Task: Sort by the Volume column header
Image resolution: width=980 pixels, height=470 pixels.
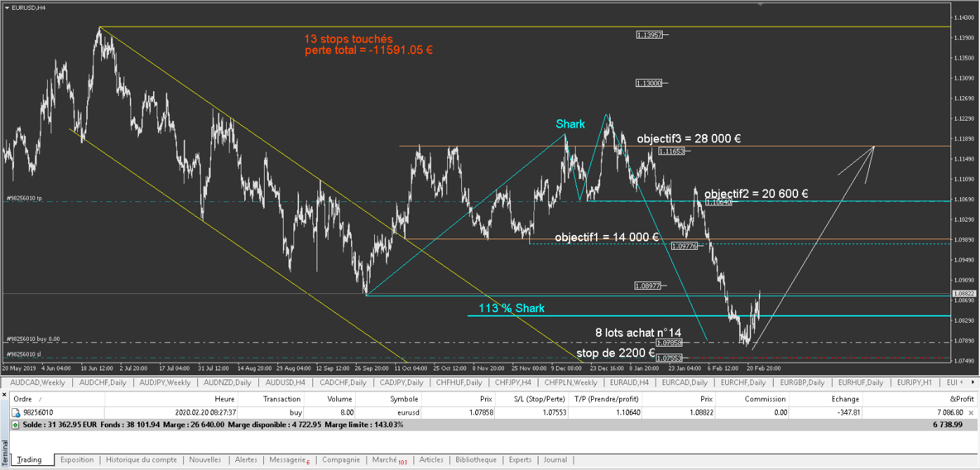Action: [x=331, y=398]
